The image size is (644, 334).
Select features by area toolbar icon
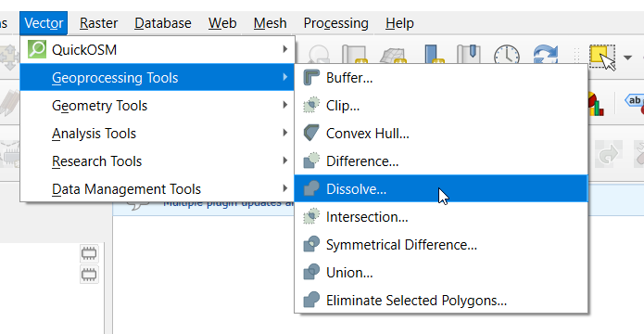click(x=602, y=57)
